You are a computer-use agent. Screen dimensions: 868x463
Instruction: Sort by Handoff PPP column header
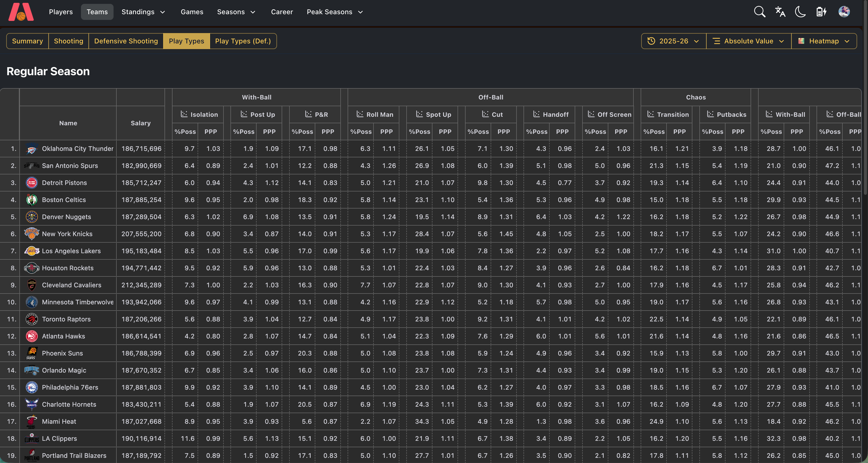(562, 132)
